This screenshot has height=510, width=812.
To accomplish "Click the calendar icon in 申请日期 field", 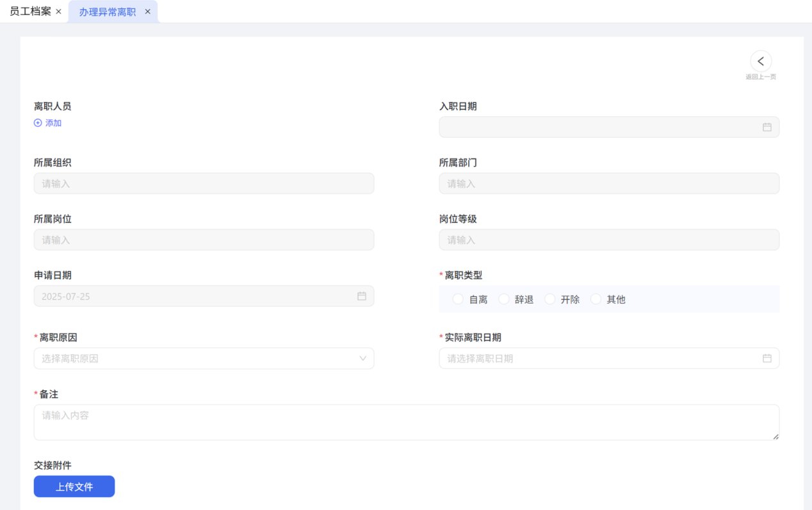I will point(361,296).
